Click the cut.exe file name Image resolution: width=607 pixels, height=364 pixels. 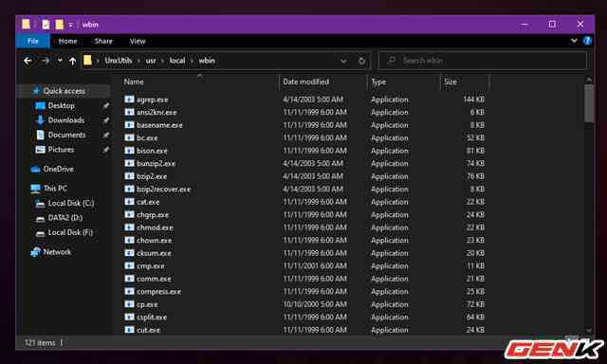[148, 330]
